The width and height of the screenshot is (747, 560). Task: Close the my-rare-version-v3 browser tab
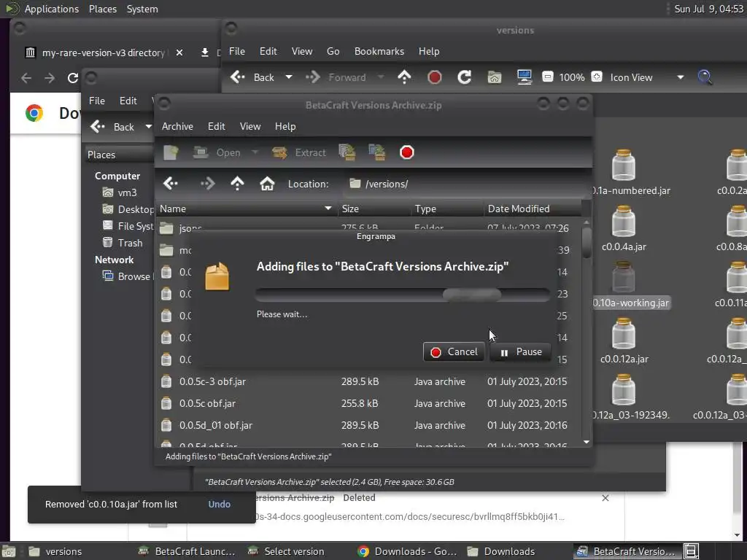(x=179, y=52)
